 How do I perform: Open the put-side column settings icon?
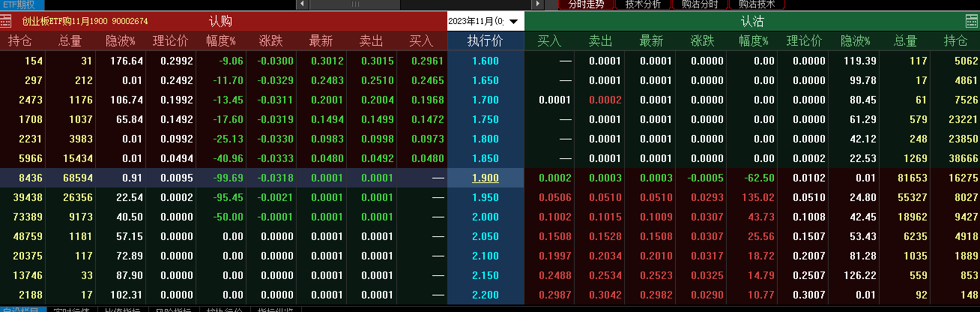pyautogui.click(x=972, y=21)
